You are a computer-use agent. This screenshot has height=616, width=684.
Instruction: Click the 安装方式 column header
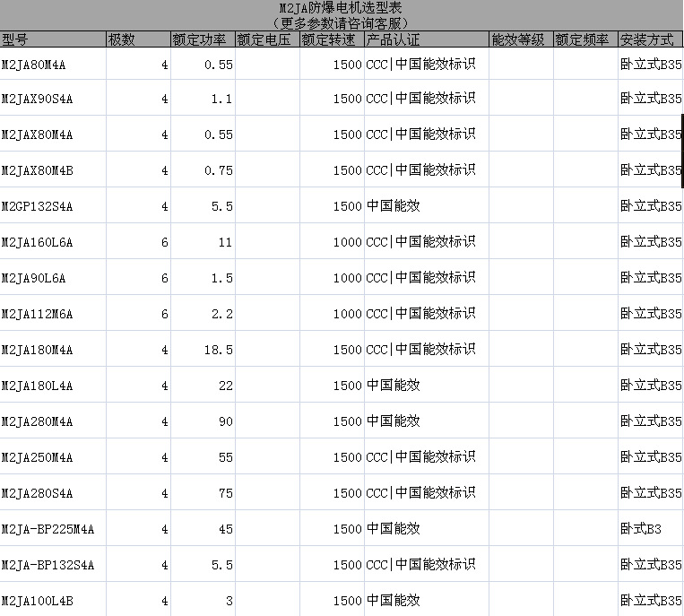coord(650,40)
